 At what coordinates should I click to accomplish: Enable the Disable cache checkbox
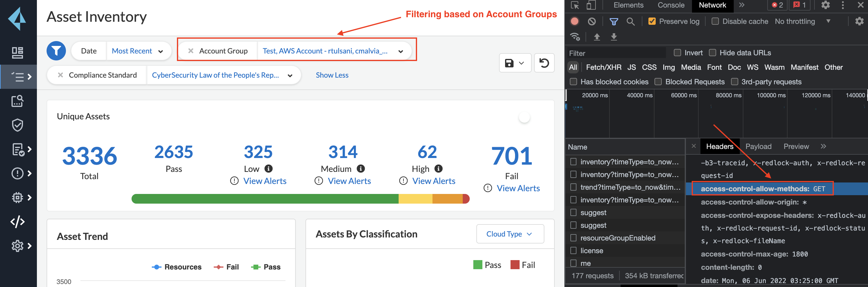tap(715, 21)
